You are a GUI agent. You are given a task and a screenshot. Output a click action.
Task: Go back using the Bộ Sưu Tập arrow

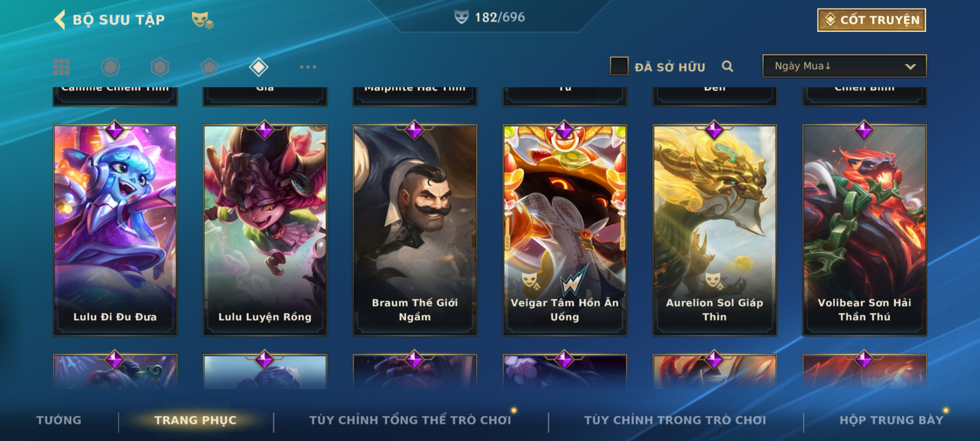coord(60,20)
